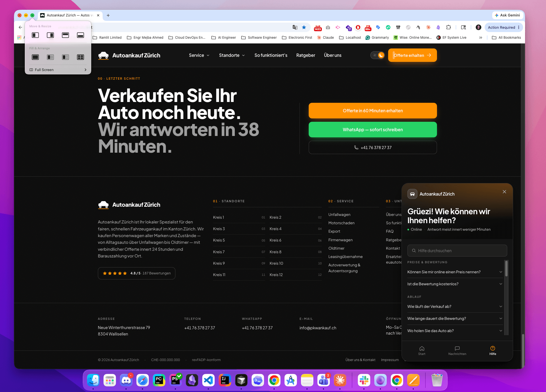The height and width of the screenshot is (392, 546).
Task: Toggle the dark mode switch in header
Action: click(378, 55)
